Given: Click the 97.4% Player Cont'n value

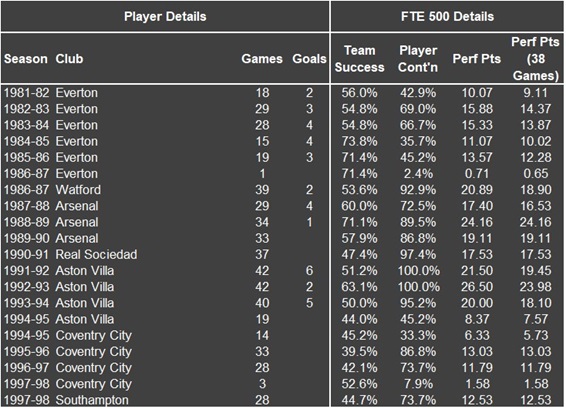Looking at the screenshot, I should pos(418,254).
